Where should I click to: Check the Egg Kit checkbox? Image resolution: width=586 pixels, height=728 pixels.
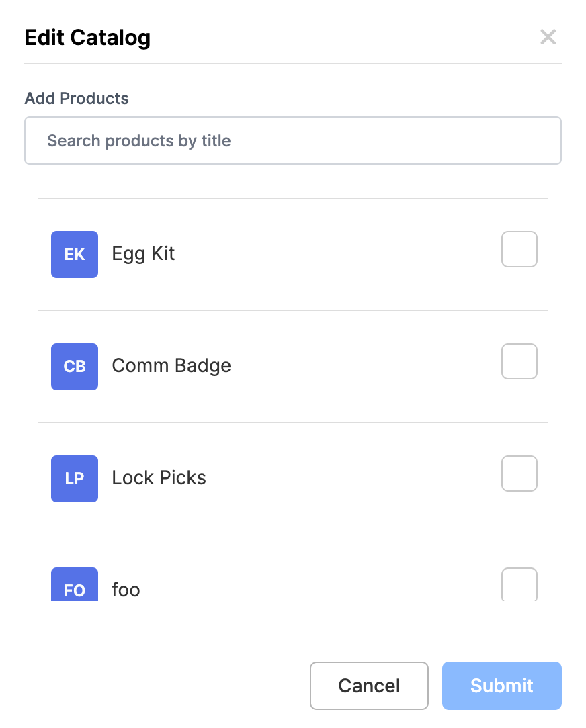click(x=519, y=249)
